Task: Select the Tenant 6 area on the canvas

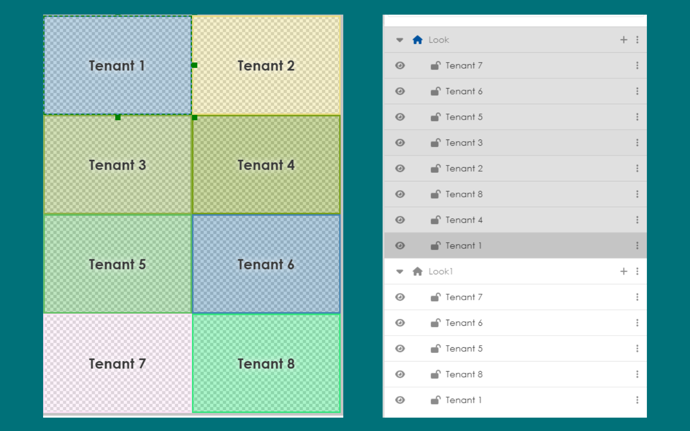Action: click(266, 264)
